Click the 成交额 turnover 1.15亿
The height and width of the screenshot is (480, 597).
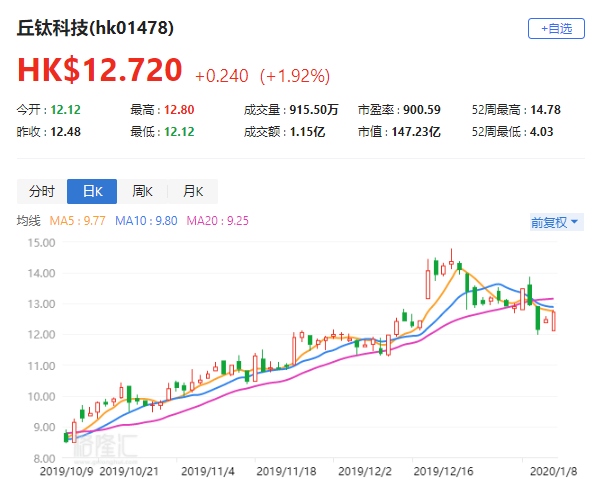point(307,132)
